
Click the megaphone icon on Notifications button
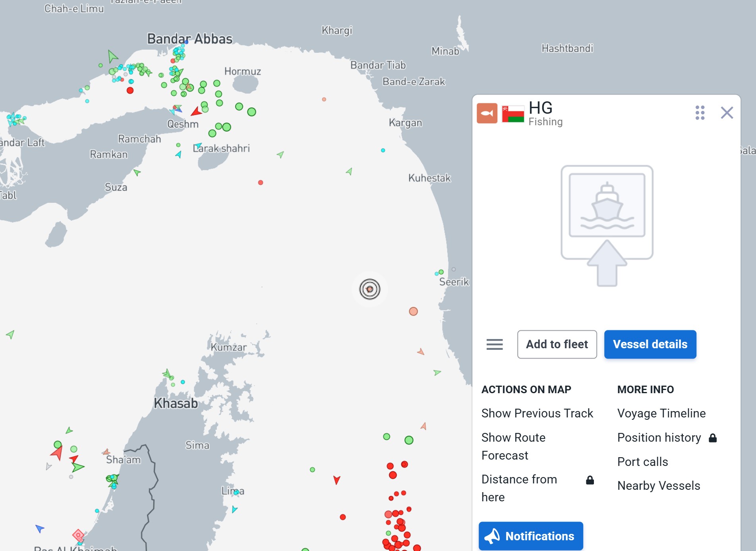pyautogui.click(x=493, y=536)
